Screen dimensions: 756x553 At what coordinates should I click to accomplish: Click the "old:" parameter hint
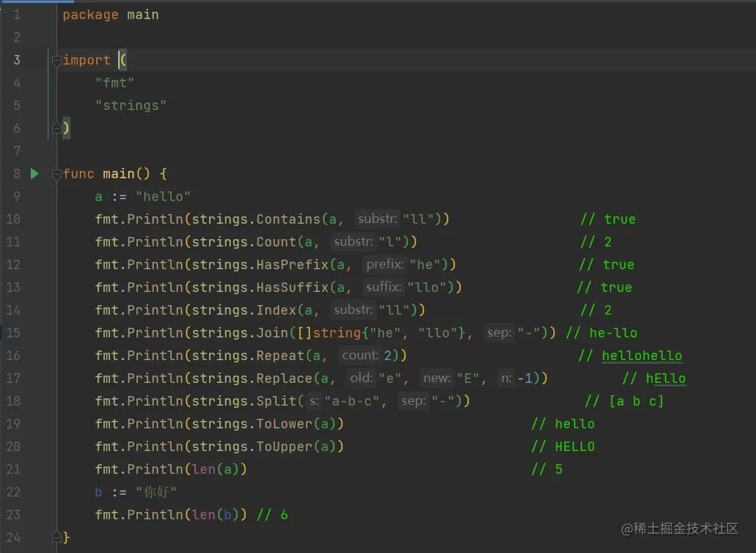click(361, 378)
